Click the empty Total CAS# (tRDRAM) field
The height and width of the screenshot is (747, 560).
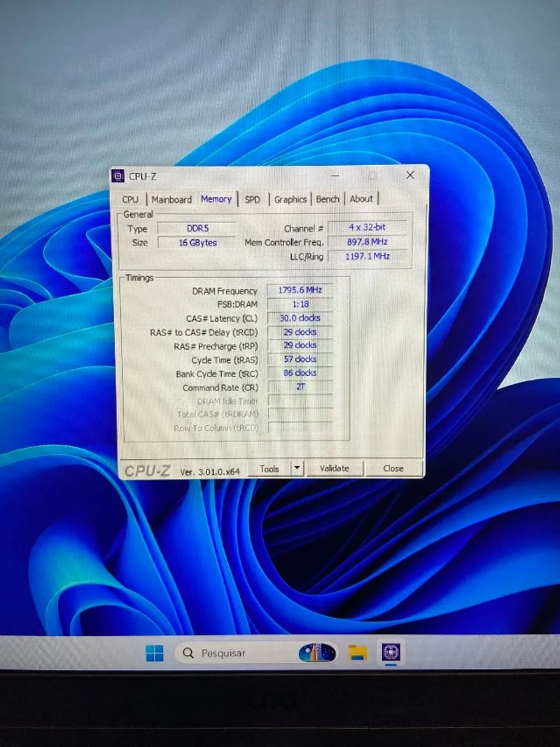coord(300,414)
